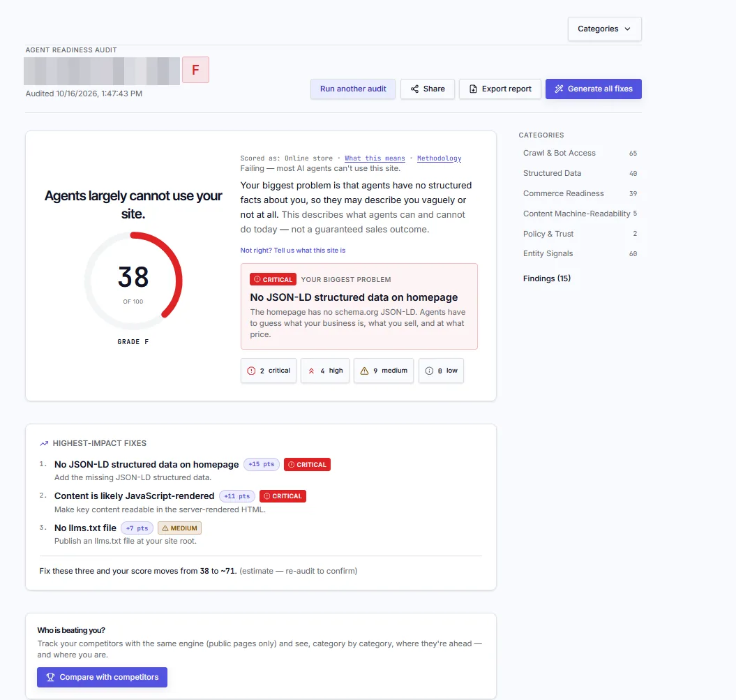
Task: Filter by 9 medium findings
Action: [x=384, y=371]
